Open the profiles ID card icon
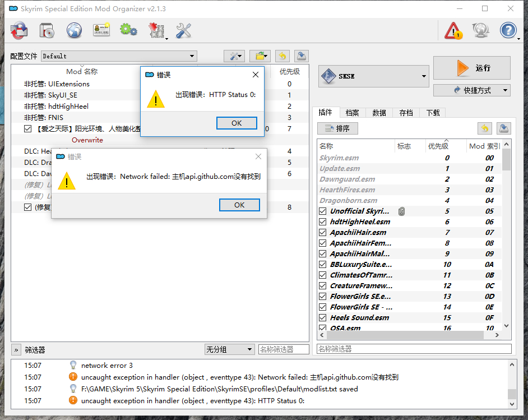This screenshot has width=528, height=420. point(101,30)
